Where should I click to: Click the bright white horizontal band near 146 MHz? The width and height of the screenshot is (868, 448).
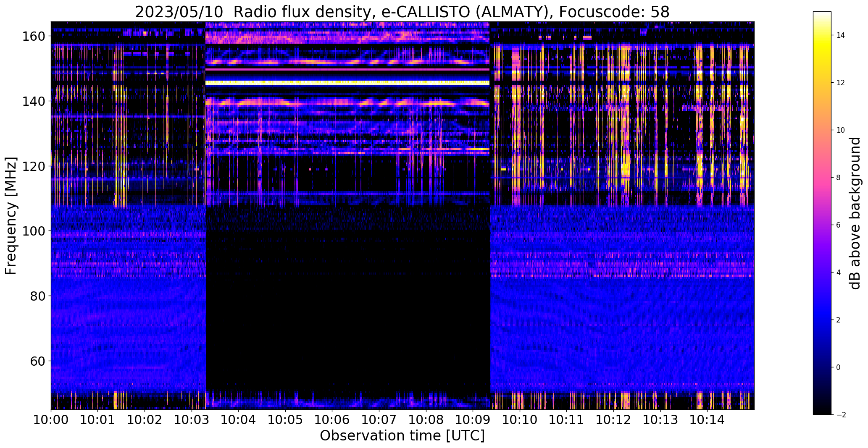click(347, 83)
